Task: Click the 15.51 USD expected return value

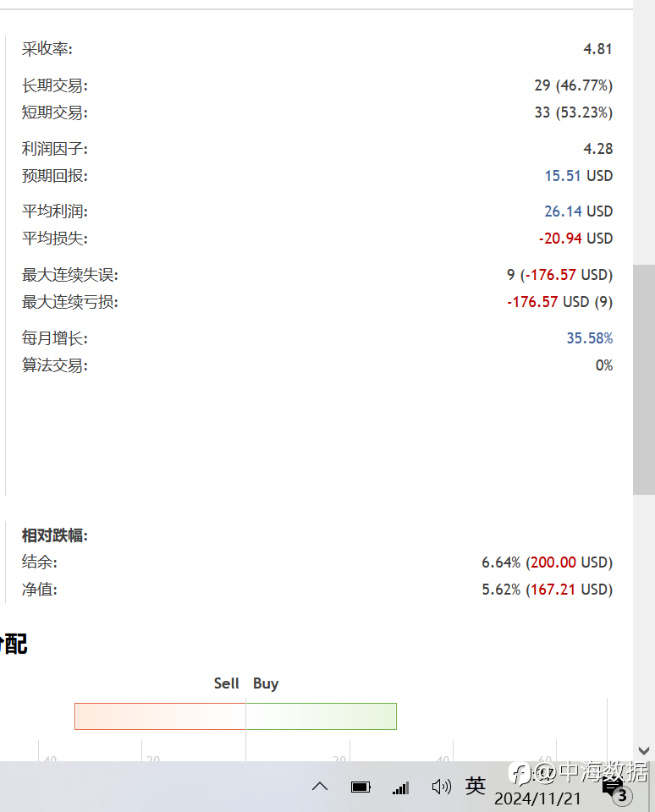Action: 578,176
